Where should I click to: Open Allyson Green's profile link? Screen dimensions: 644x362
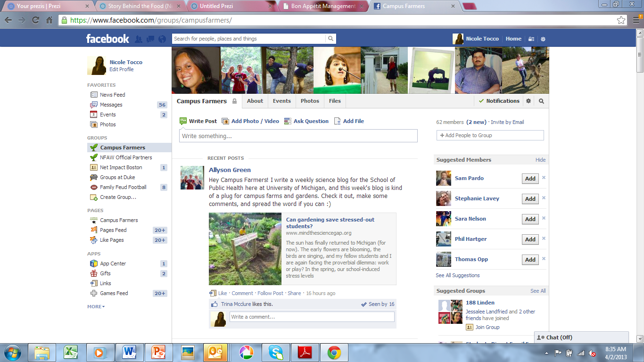(x=230, y=170)
